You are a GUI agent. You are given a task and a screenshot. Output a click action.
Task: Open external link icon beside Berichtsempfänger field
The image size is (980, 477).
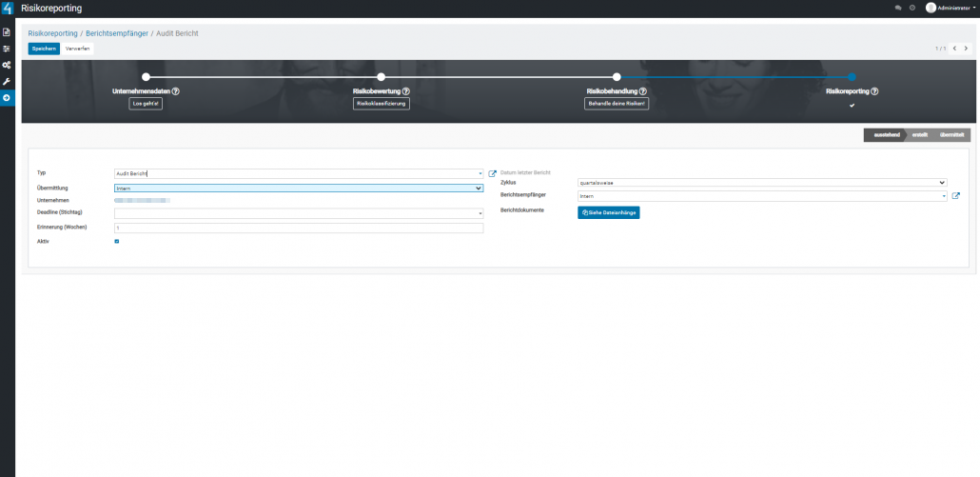coord(955,196)
